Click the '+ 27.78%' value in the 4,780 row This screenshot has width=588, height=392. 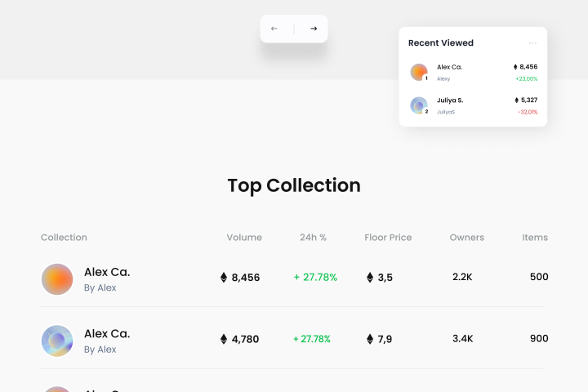[x=312, y=339]
